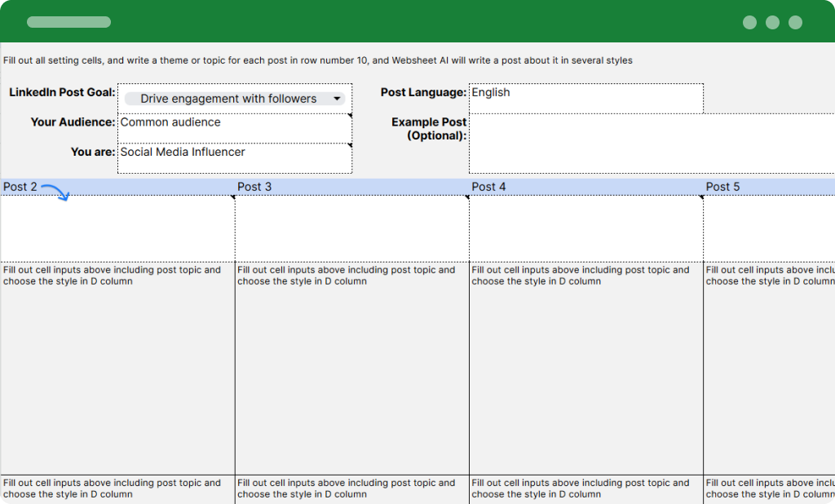Select the Post 5 header cell
The height and width of the screenshot is (504, 835).
(x=767, y=187)
